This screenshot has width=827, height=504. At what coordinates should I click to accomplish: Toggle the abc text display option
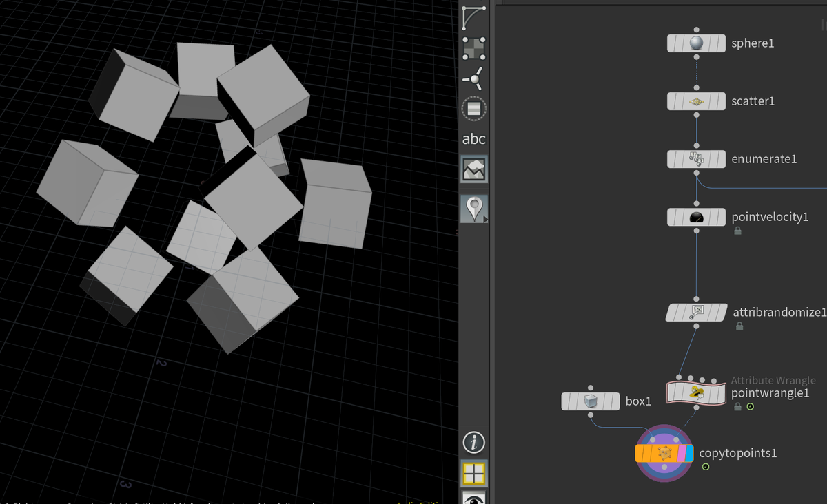pyautogui.click(x=473, y=139)
